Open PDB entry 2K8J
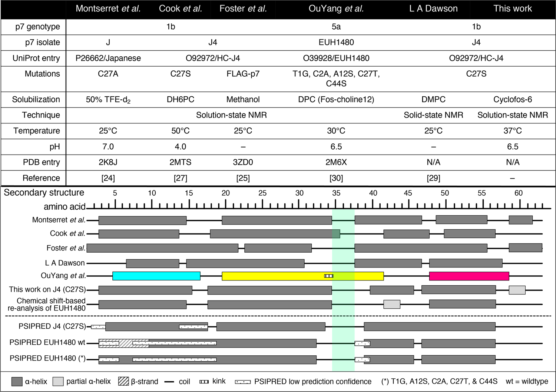Image resolution: width=556 pixels, height=392 pixels. coord(108,162)
